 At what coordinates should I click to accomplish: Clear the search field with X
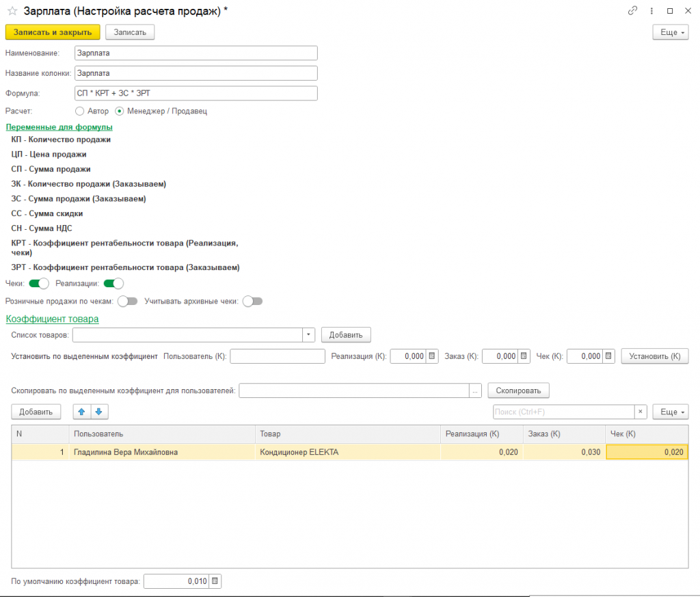pyautogui.click(x=641, y=412)
